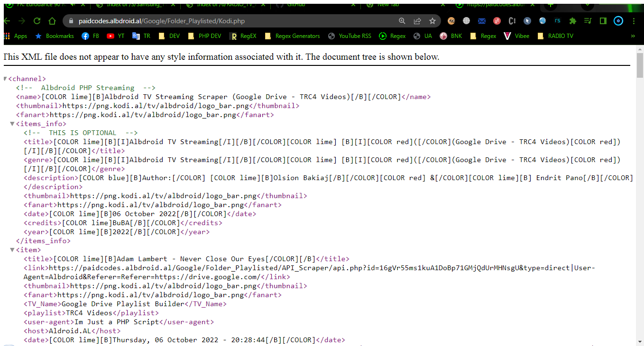This screenshot has width=644, height=346.
Task: Open the blue earth globe extension
Action: point(543,21)
